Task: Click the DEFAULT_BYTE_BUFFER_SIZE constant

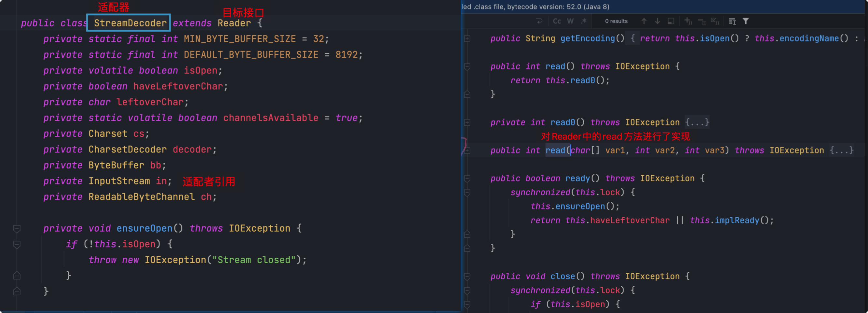Action: tap(251, 55)
